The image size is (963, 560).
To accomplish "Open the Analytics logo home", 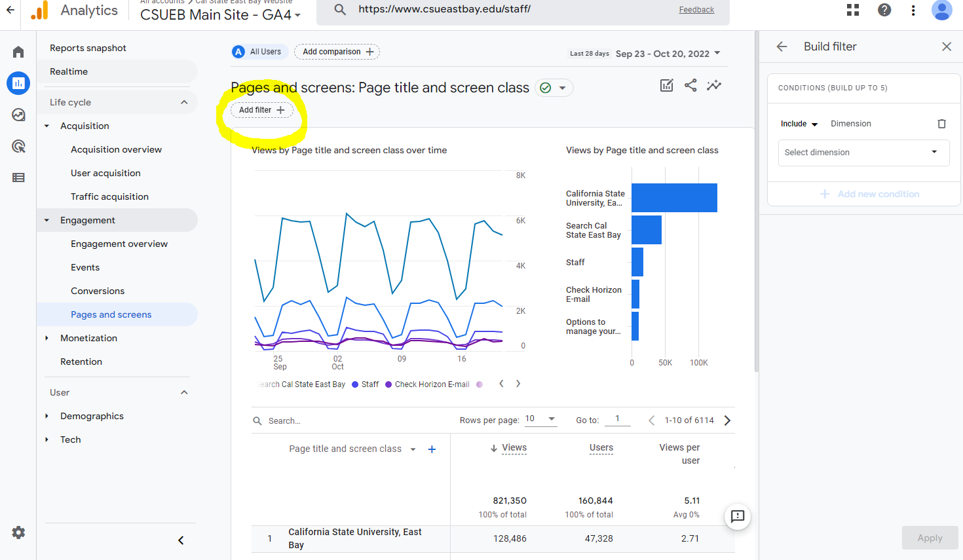I will click(x=40, y=10).
